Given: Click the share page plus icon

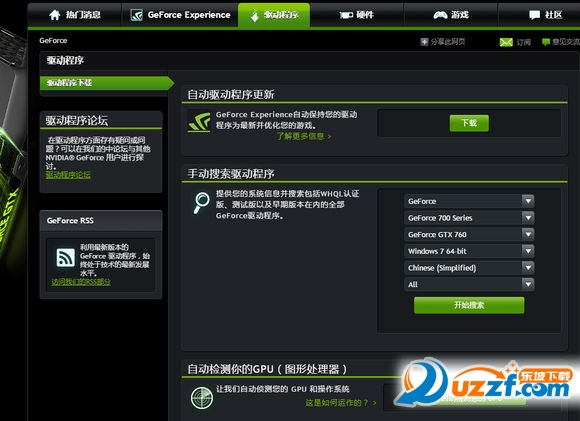Looking at the screenshot, I should coord(424,42).
